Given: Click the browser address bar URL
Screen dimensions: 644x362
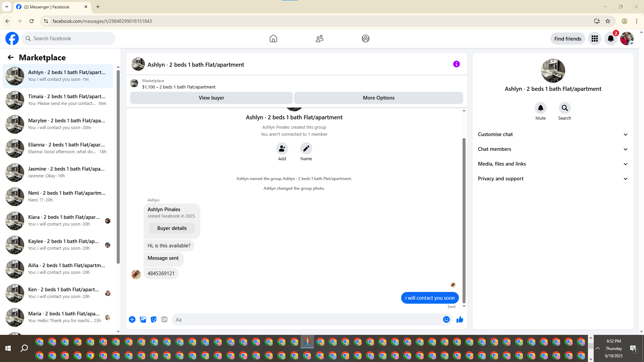Looking at the screenshot, I should coord(102,21).
